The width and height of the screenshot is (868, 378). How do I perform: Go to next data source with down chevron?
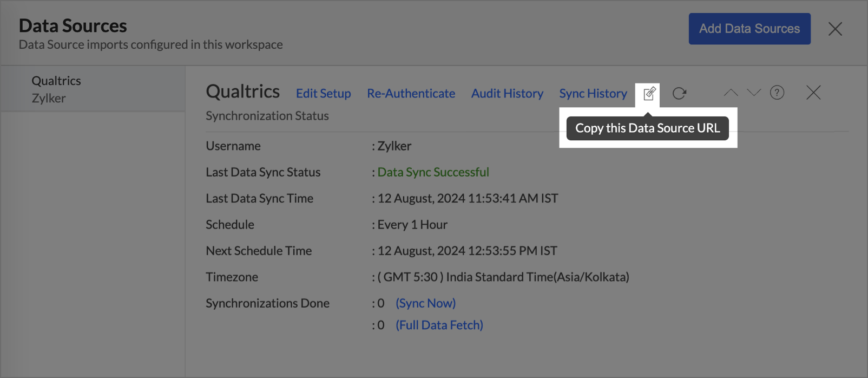click(754, 93)
